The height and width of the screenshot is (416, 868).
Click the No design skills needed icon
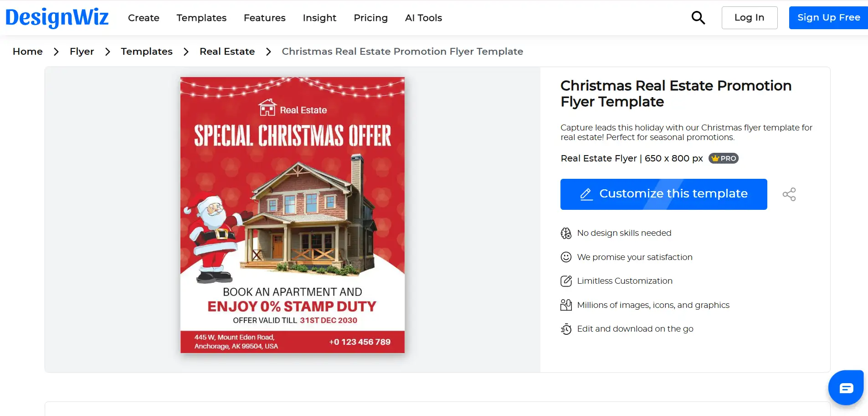coord(566,233)
